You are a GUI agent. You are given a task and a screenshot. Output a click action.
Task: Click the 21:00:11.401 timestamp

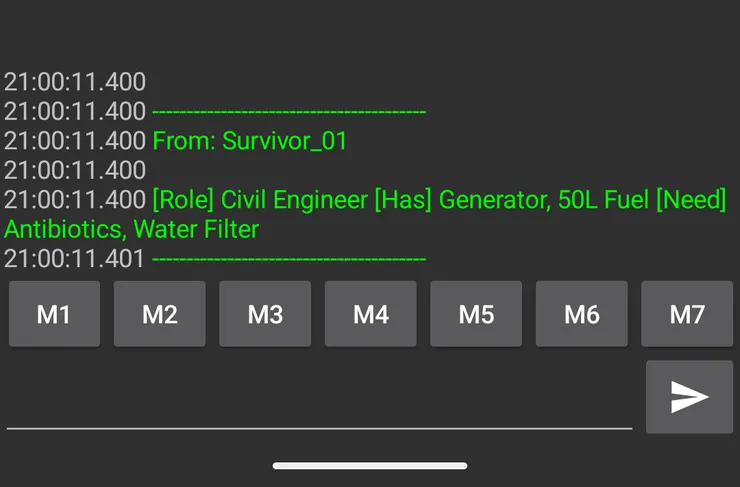pos(75,259)
